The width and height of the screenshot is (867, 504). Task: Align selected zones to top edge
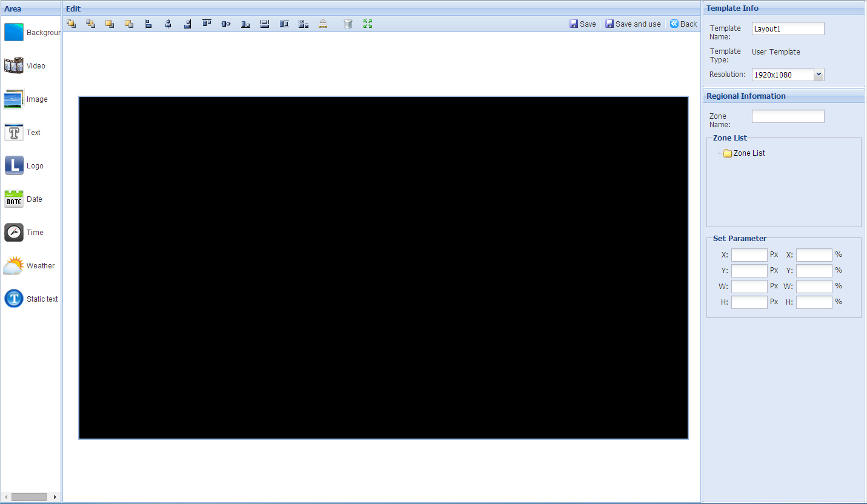click(207, 24)
